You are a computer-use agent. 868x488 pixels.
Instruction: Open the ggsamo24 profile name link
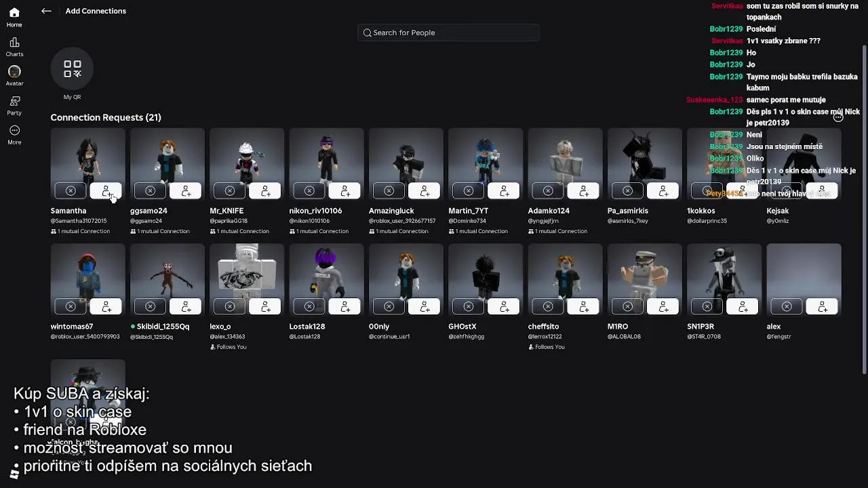(x=149, y=211)
